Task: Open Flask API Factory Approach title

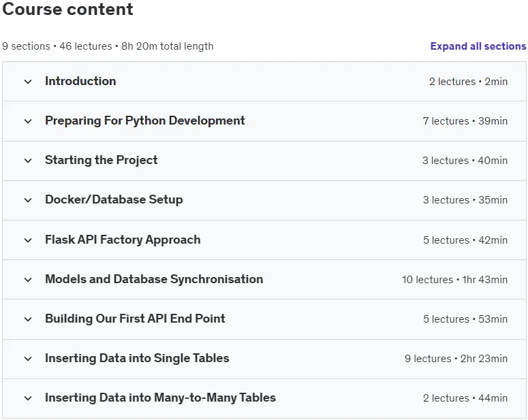Action: point(123,240)
